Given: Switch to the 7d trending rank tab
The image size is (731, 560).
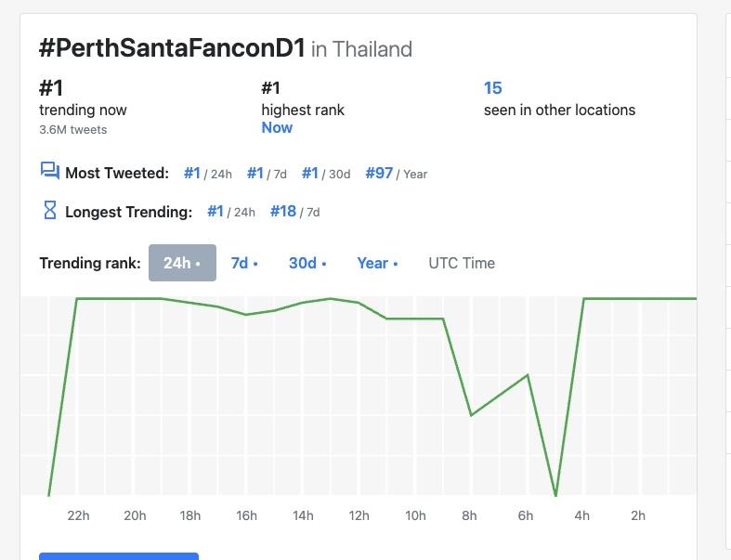Looking at the screenshot, I should coord(243,263).
